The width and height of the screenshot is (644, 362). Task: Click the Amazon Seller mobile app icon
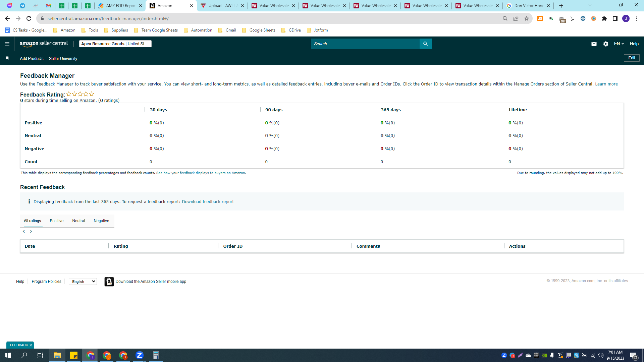click(109, 282)
